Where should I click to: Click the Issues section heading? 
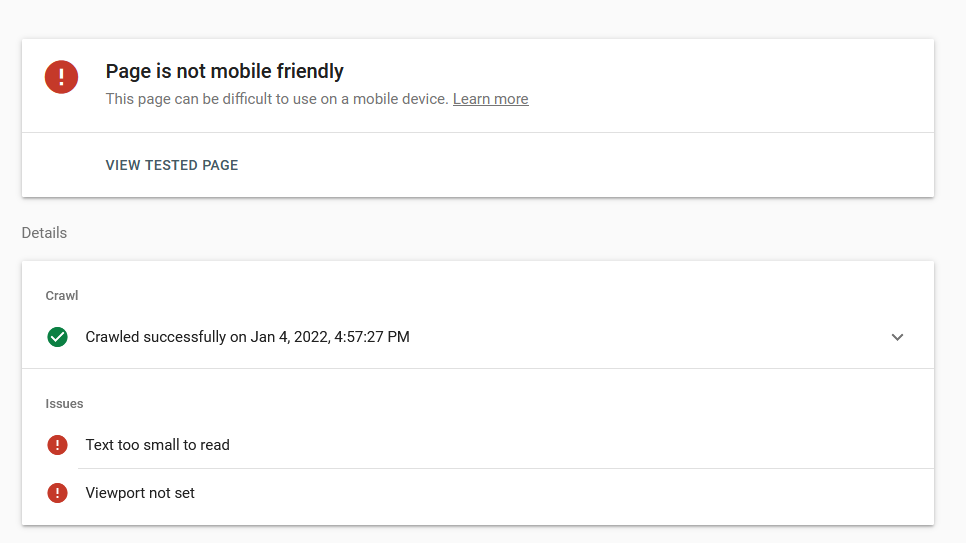(64, 404)
